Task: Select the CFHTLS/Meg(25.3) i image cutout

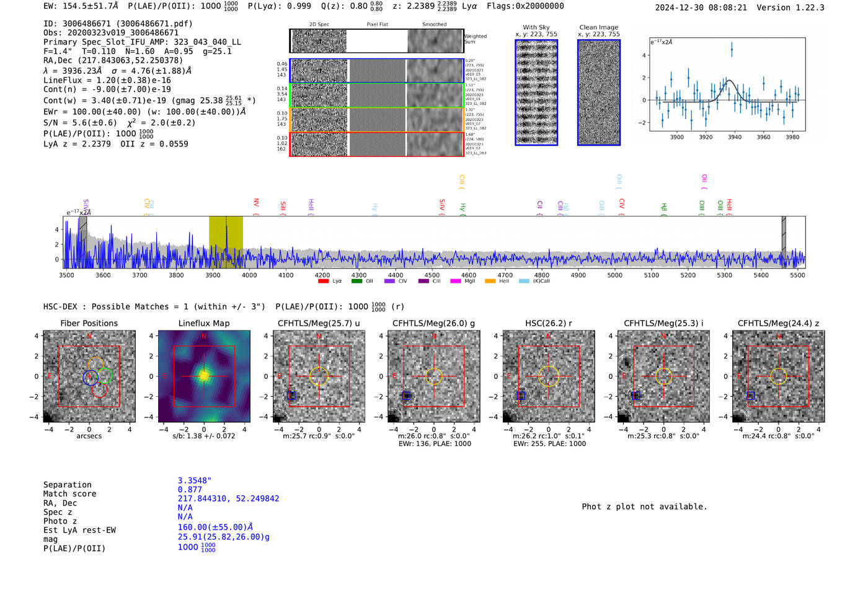Action: point(663,376)
